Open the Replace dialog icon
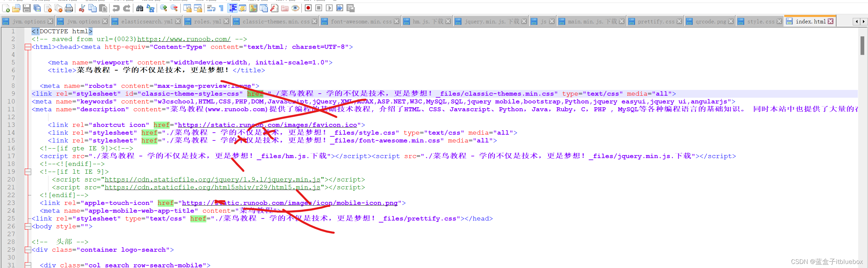 click(x=150, y=8)
